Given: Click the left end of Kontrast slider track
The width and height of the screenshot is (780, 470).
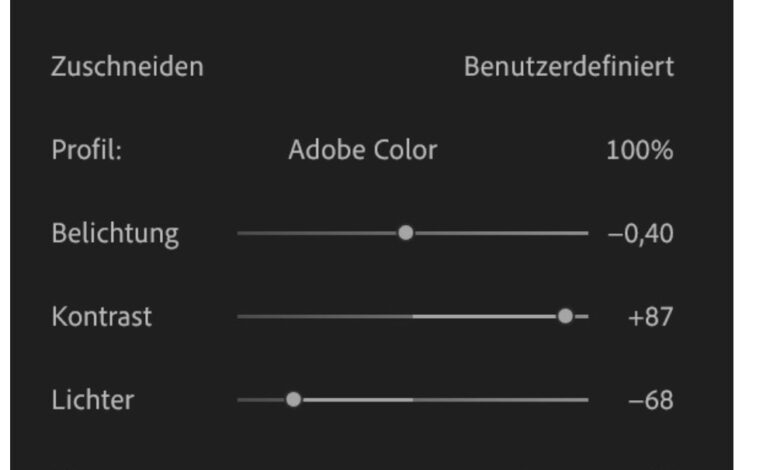Looking at the screenshot, I should coord(241,316).
